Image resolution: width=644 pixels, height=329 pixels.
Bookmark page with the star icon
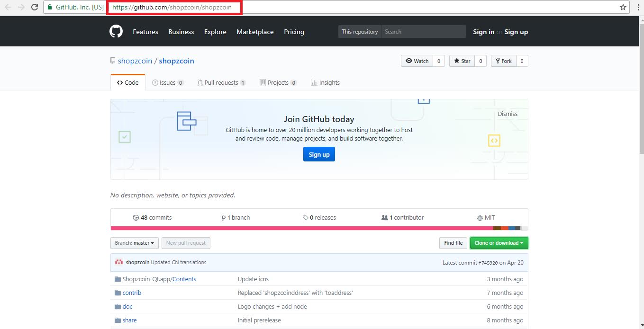point(623,7)
